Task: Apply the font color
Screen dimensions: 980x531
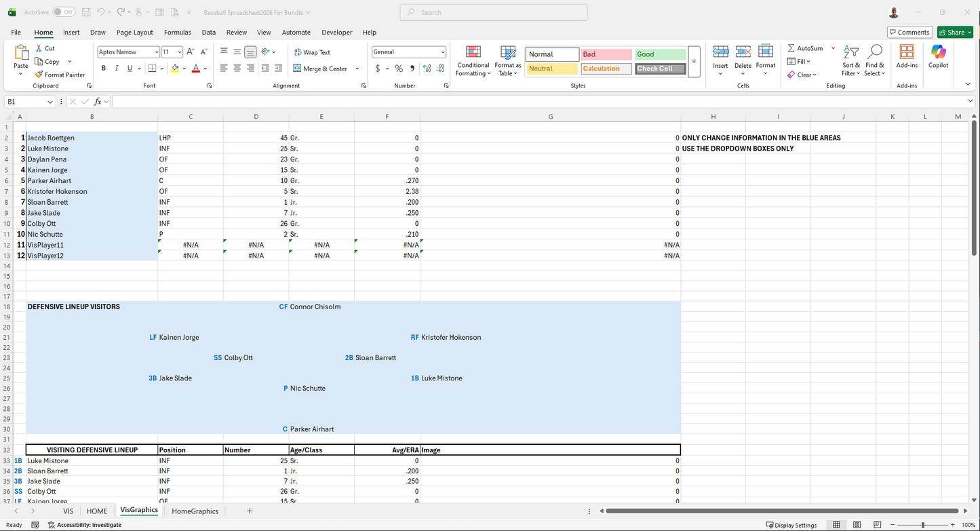Action: pyautogui.click(x=196, y=68)
